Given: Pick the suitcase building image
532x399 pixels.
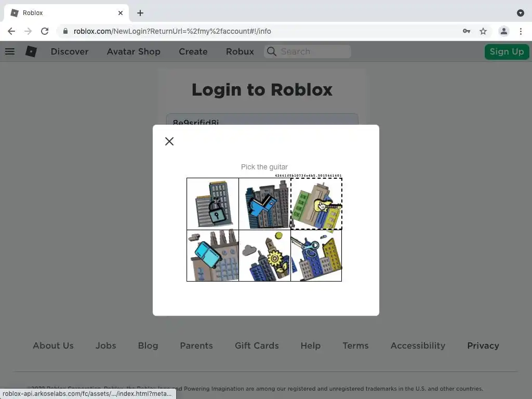Looking at the screenshot, I should point(212,256).
